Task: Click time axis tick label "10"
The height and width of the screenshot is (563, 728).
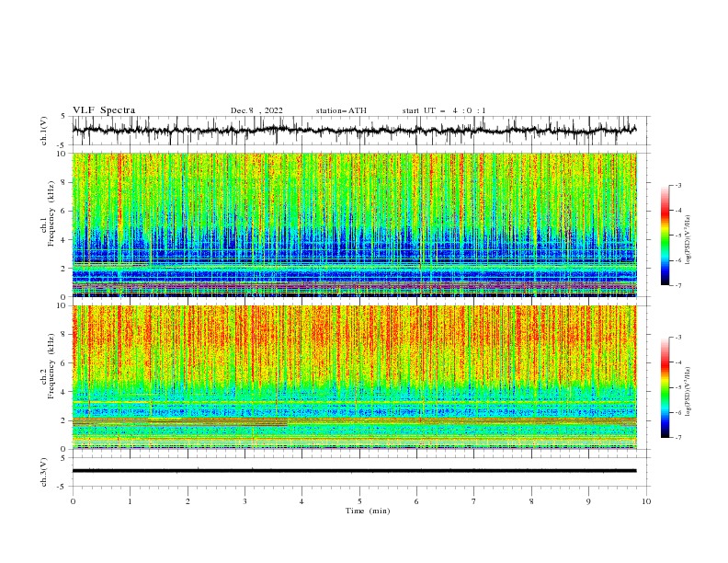Action: (x=646, y=501)
